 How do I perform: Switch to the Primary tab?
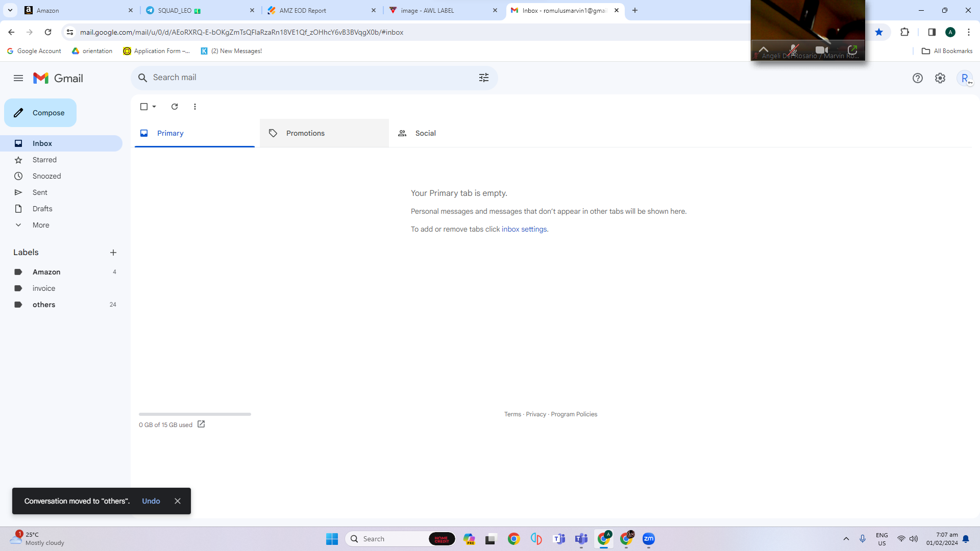[x=194, y=133]
